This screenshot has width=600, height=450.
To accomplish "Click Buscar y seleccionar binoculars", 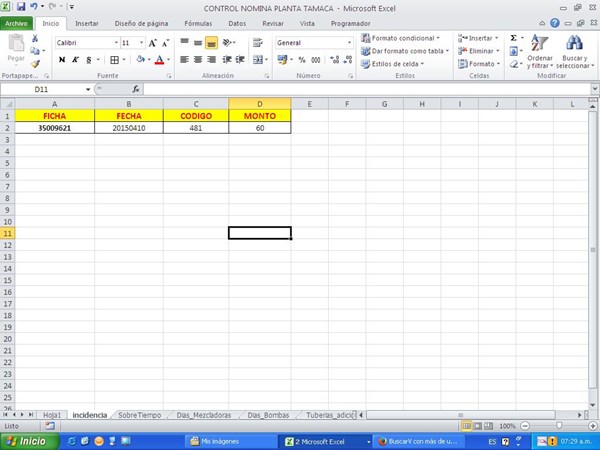I will [x=575, y=51].
